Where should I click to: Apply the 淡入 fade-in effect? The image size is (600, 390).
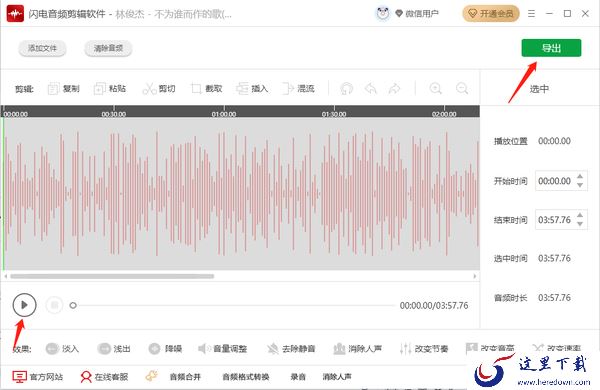click(x=62, y=349)
